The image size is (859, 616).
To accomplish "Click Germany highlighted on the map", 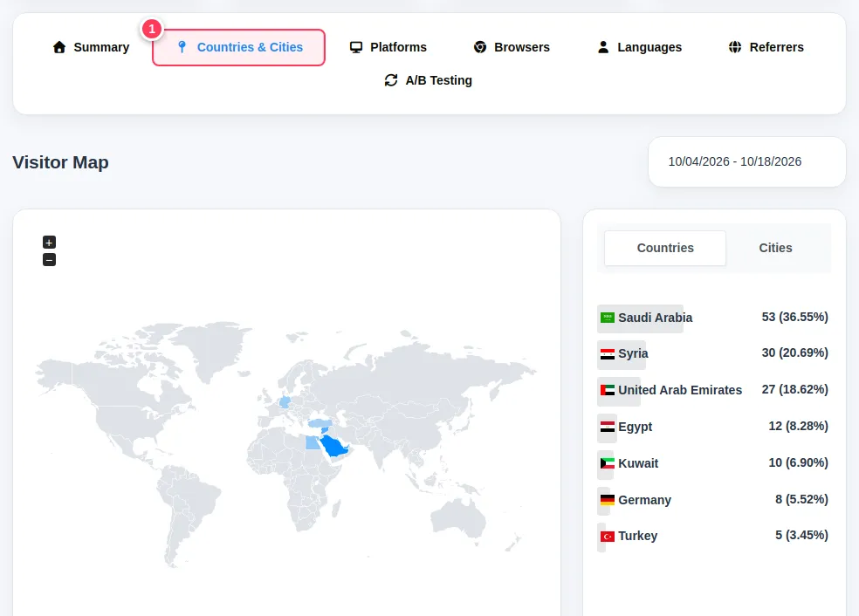I will [x=285, y=402].
